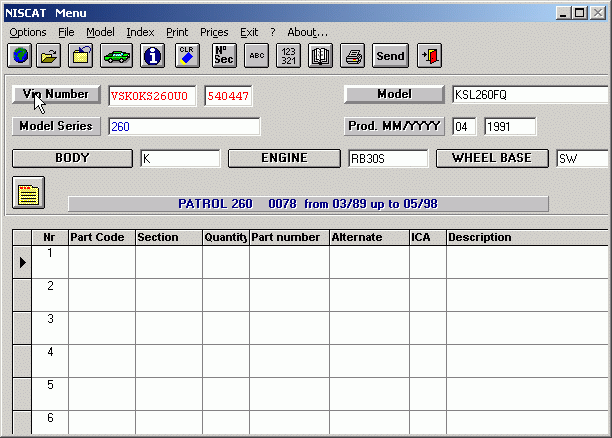Open the Prices menu
Viewport: 612px width, 438px height.
[214, 32]
